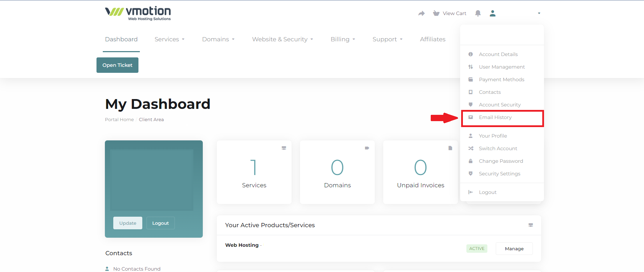
Task: Click the user profile icon in header
Action: click(x=493, y=13)
